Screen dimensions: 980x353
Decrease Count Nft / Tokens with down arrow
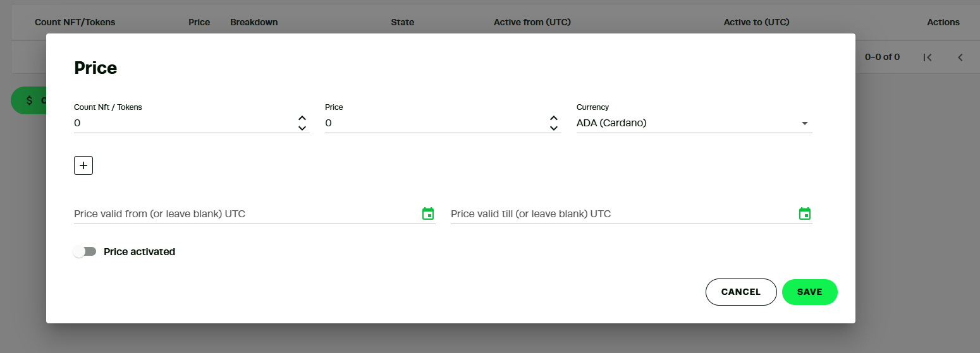302,128
